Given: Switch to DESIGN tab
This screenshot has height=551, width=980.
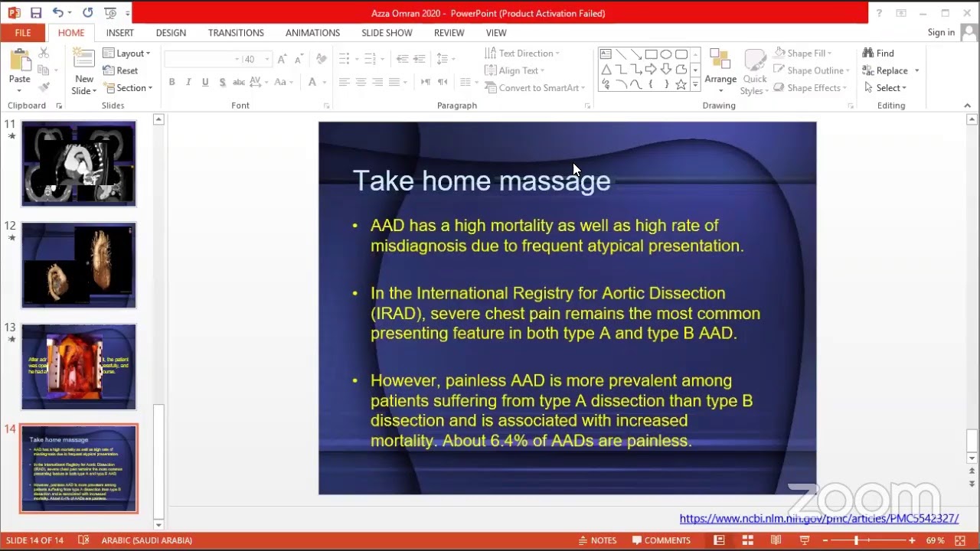Looking at the screenshot, I should tap(171, 33).
